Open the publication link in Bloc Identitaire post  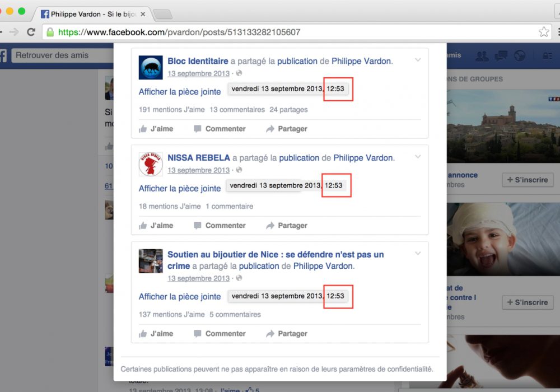point(297,61)
